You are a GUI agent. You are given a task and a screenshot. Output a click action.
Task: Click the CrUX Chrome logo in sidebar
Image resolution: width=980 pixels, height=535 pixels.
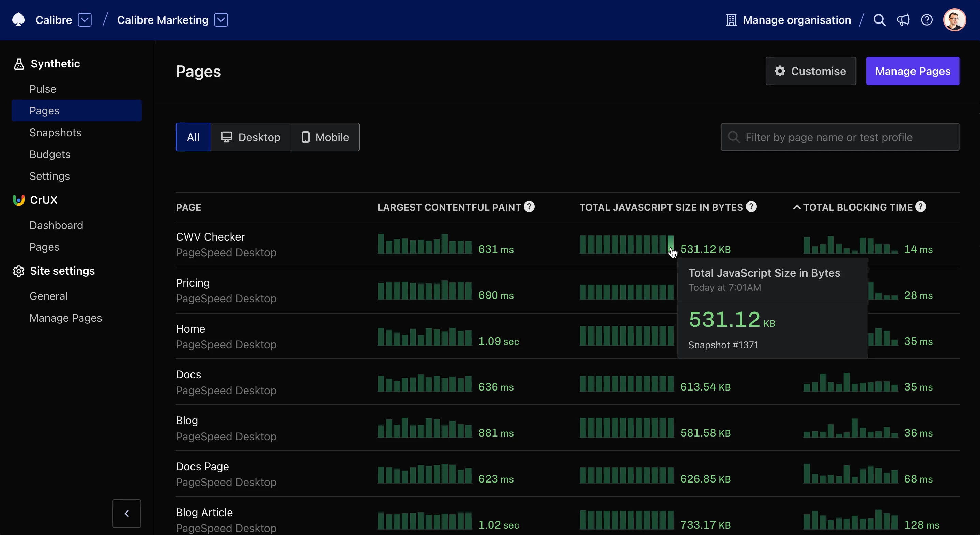click(x=18, y=200)
